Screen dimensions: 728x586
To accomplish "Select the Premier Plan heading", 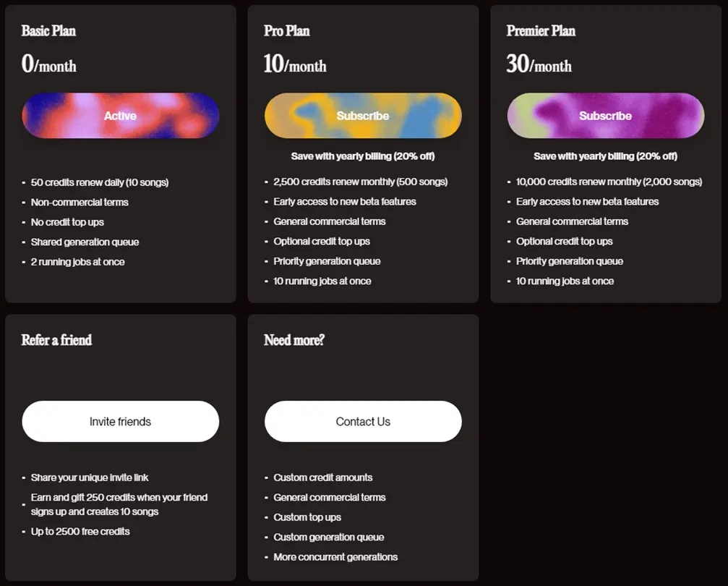I will (541, 31).
